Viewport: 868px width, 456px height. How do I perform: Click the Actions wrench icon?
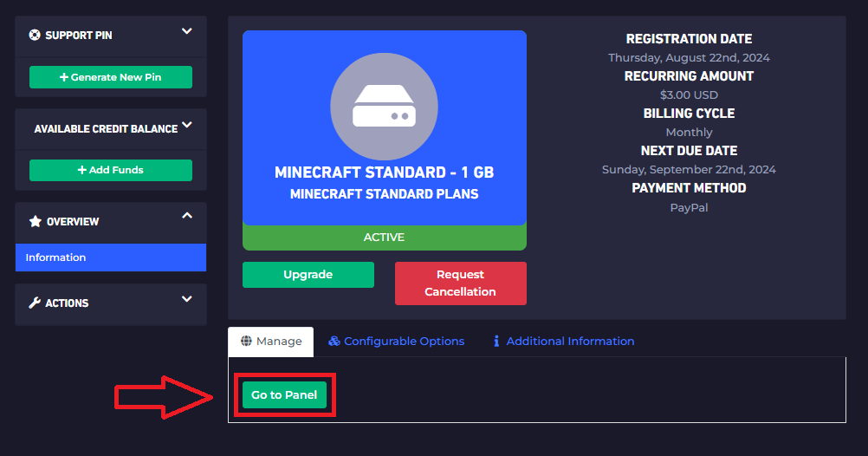[35, 303]
